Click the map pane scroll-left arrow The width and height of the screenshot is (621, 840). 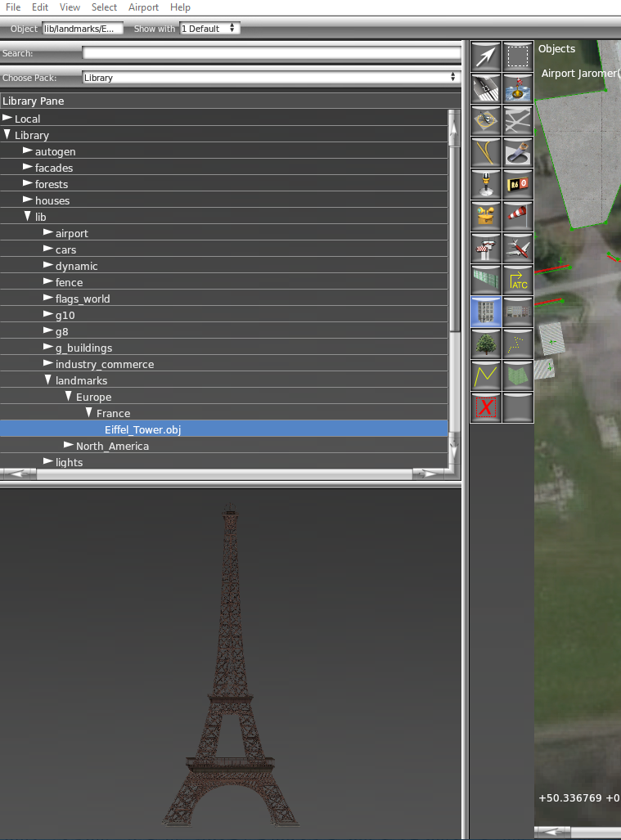553,832
